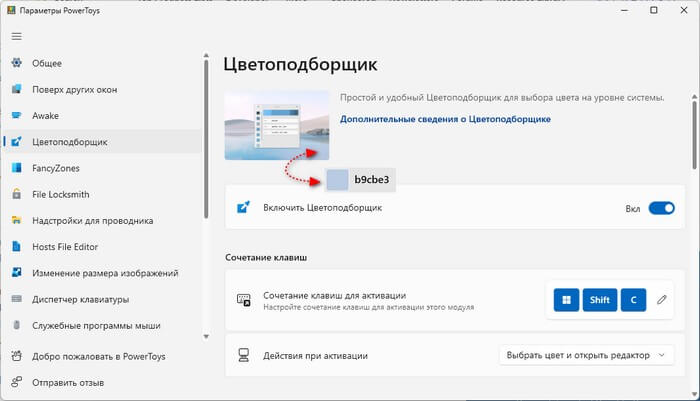Click the Image Resizer icon
The image size is (700, 401).
17,272
